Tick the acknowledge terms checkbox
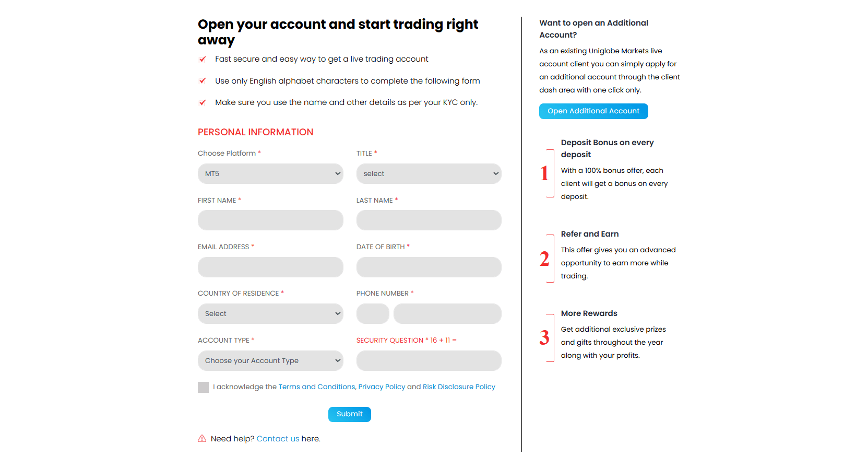Viewport: 868px width, 456px height. pyautogui.click(x=203, y=387)
